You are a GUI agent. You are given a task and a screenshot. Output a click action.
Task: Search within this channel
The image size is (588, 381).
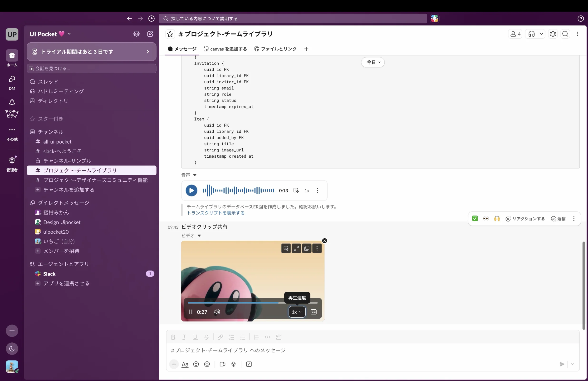565,34
